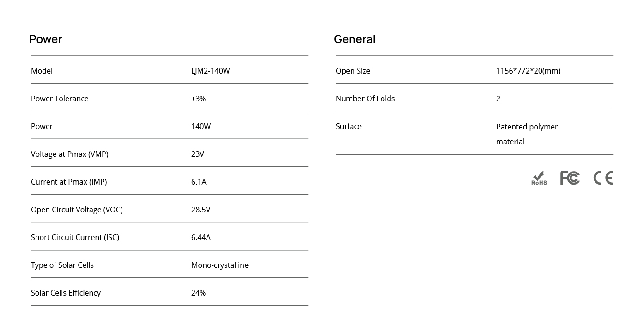Select Current at Pmax (IMP) label

(x=69, y=182)
